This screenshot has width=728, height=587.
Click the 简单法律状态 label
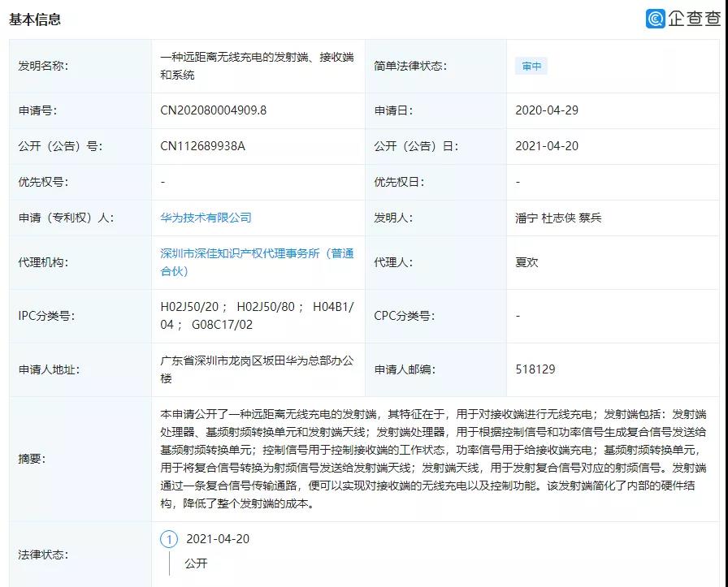(410, 66)
